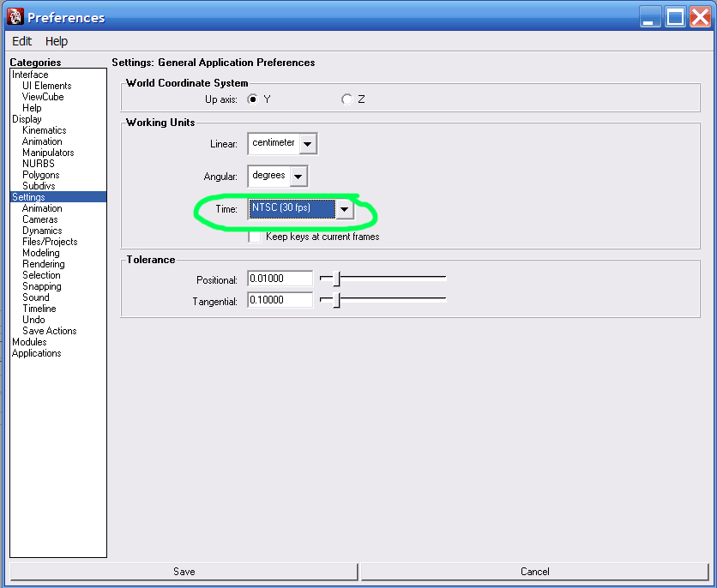Open the Manipulators display category
Screen dimensions: 717x588
coord(48,153)
